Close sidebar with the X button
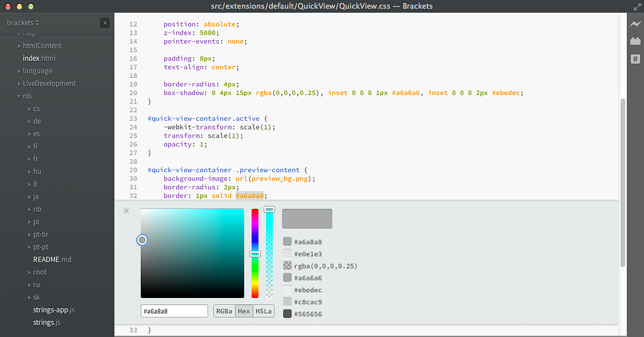Screen dimensions: 644x337 coord(105,23)
